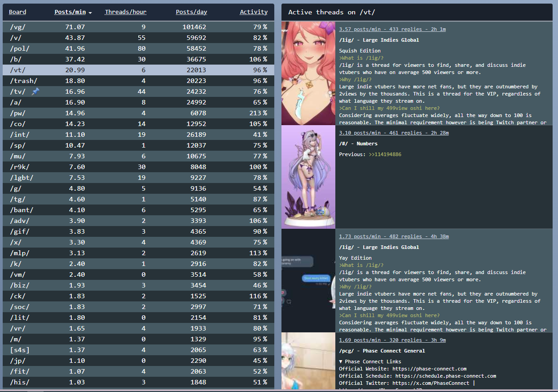
Task: Click the Official Website phase-connect.com line
Action: 403,369
